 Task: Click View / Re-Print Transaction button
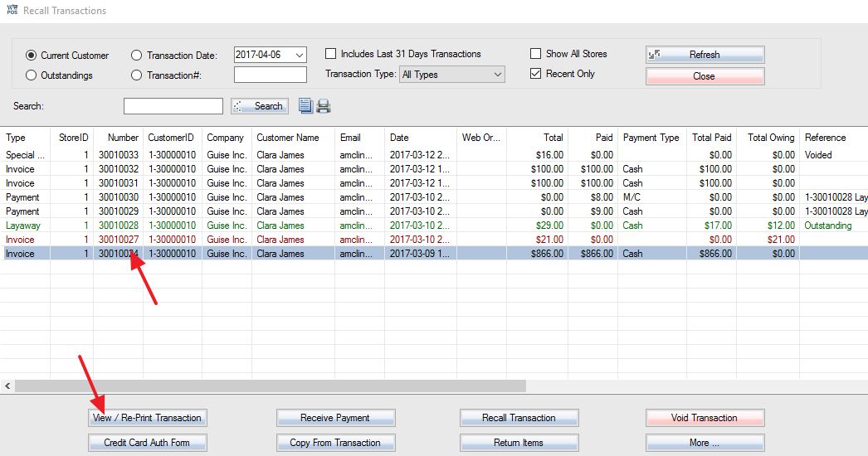[147, 418]
